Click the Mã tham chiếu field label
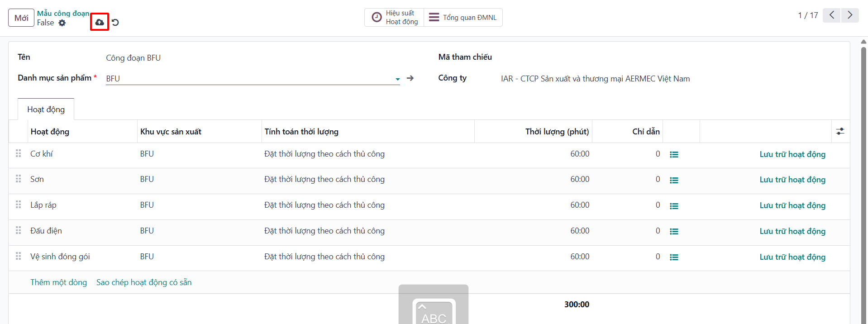Screen dimensions: 868x324 coord(465,57)
